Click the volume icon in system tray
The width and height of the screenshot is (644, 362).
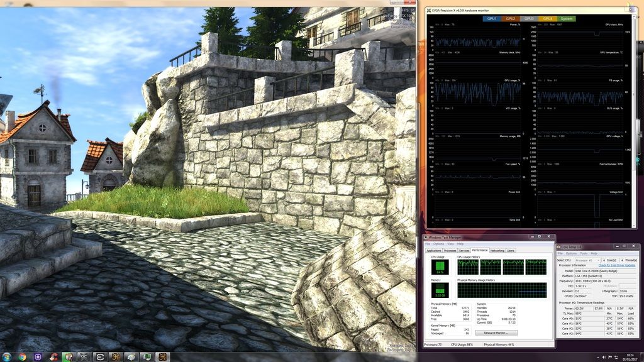click(x=604, y=357)
